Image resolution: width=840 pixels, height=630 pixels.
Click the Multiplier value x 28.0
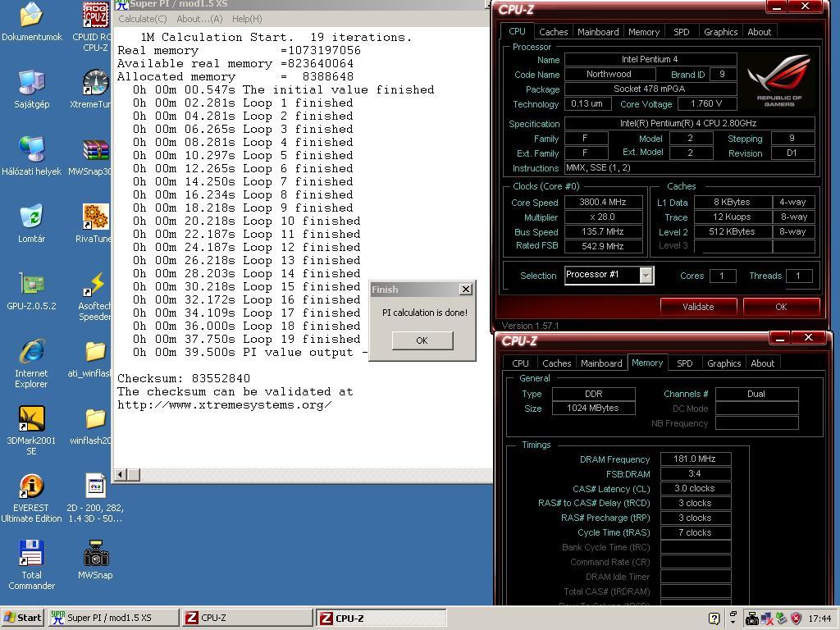click(603, 217)
